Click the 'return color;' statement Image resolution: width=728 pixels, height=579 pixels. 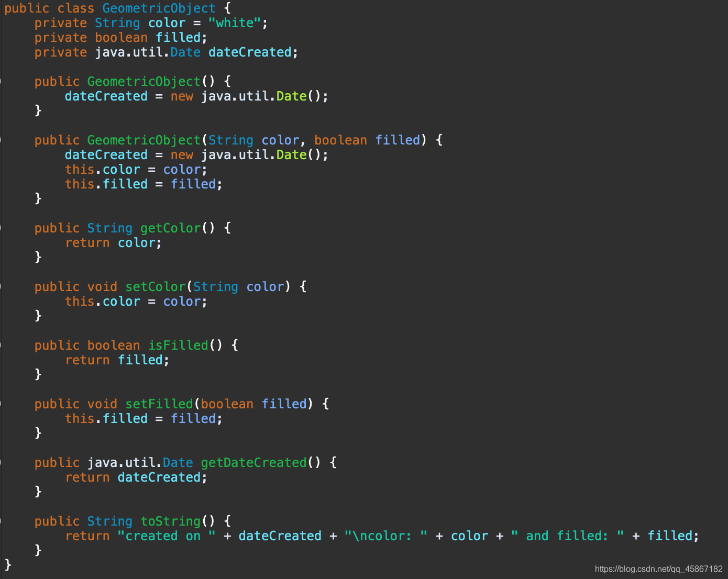pyautogui.click(x=114, y=243)
